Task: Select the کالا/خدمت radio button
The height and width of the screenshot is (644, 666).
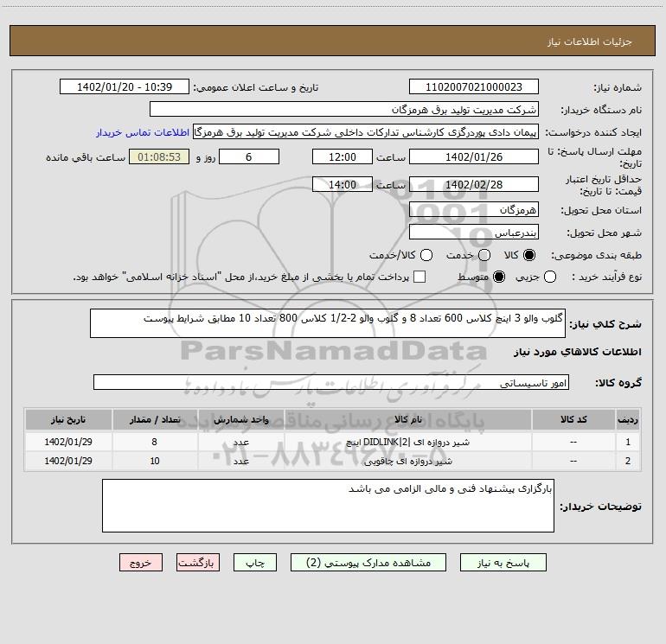Action: click(426, 255)
